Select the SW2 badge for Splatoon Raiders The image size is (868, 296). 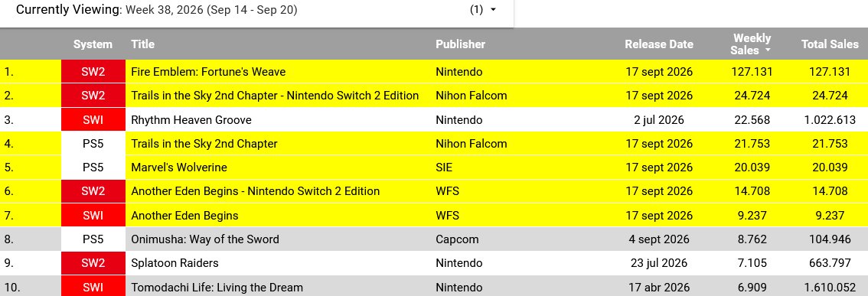[x=93, y=263]
